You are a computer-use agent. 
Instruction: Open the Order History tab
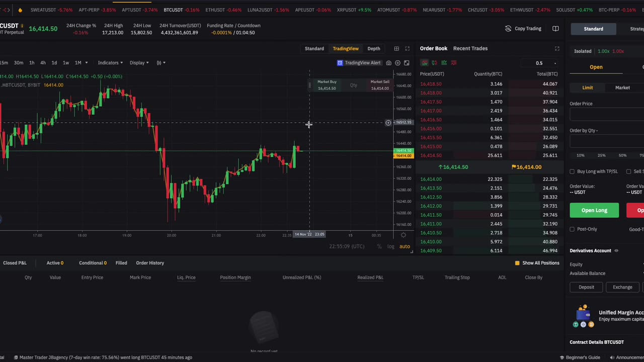pos(150,263)
